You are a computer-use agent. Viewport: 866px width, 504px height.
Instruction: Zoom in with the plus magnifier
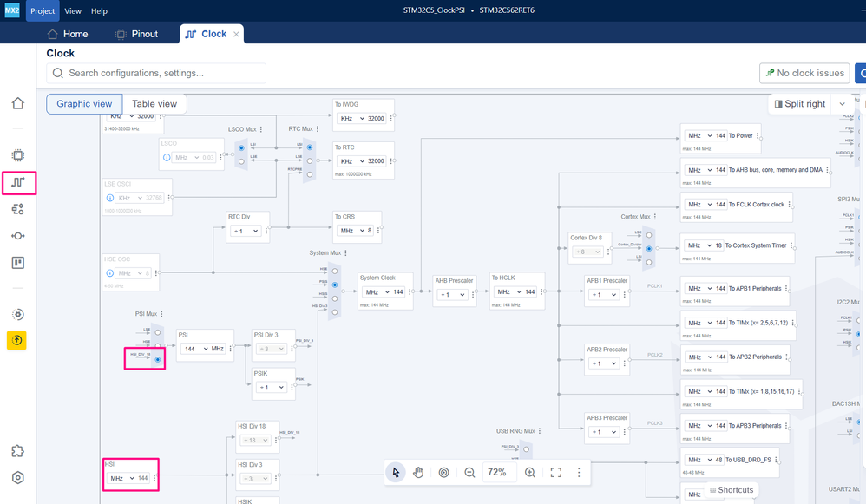click(x=530, y=472)
